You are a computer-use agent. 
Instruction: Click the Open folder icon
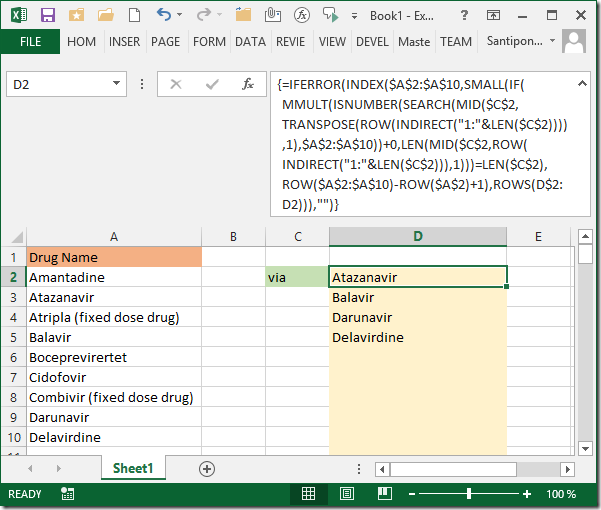[x=106, y=15]
